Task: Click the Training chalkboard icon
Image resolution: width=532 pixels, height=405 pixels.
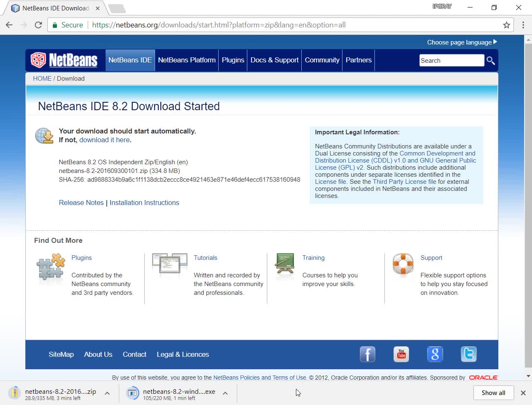Action: (285, 264)
